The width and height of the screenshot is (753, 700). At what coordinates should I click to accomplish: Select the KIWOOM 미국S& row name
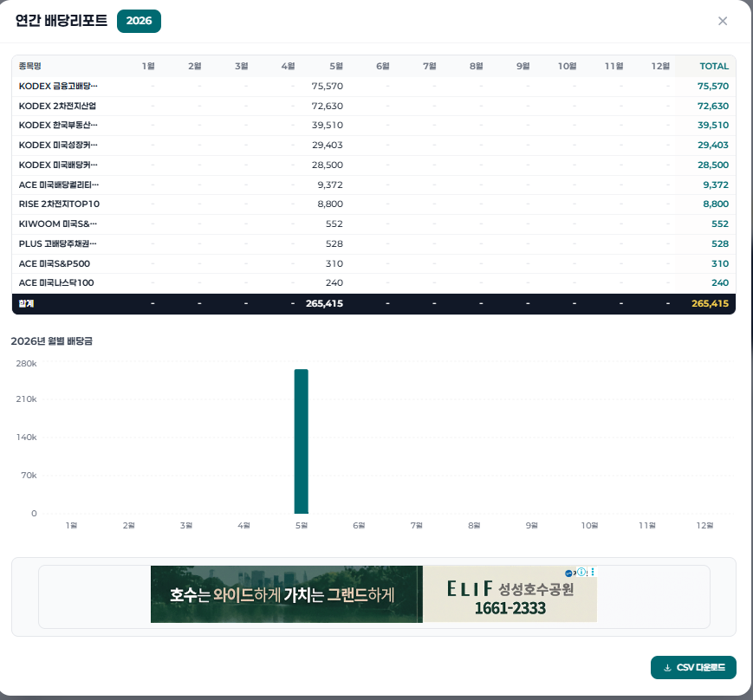coord(58,224)
